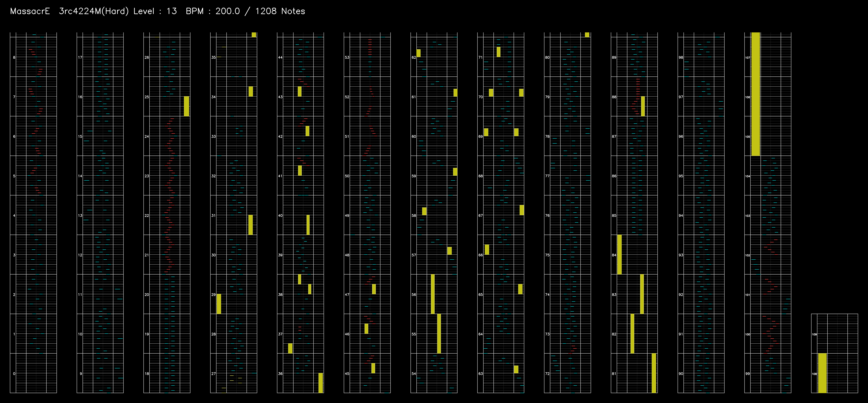Screen dimensions: 868x403
Task: Select the measure 9 number label
Action: point(81,374)
